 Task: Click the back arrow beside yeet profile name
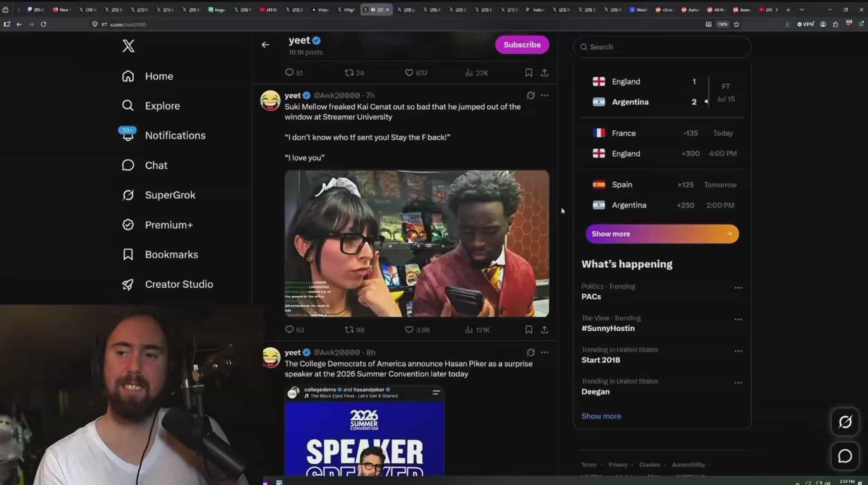(265, 44)
